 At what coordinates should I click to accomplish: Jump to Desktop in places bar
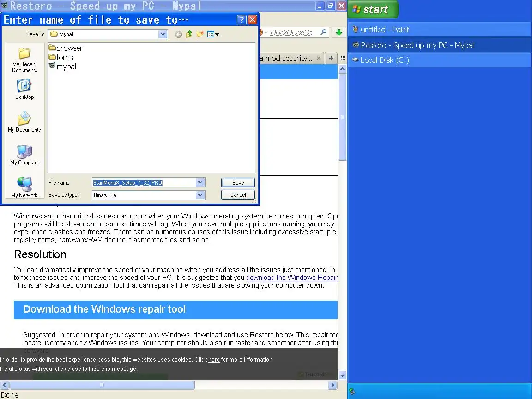[24, 90]
